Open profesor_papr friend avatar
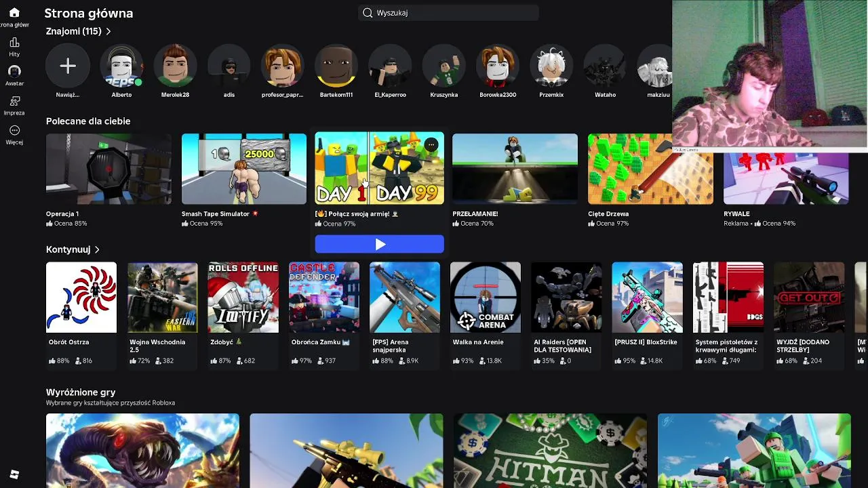The width and height of the screenshot is (868, 488). pyautogui.click(x=282, y=66)
